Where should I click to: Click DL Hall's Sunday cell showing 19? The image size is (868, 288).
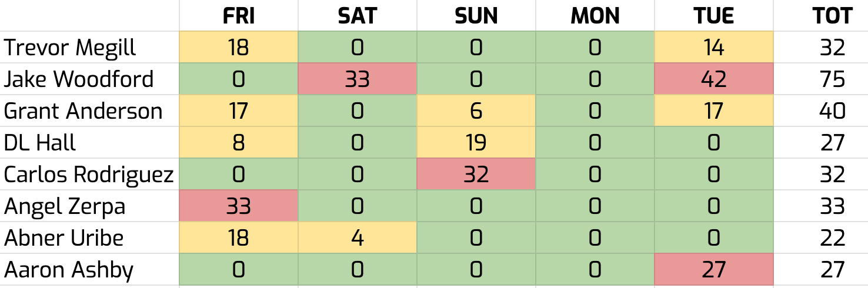[476, 143]
